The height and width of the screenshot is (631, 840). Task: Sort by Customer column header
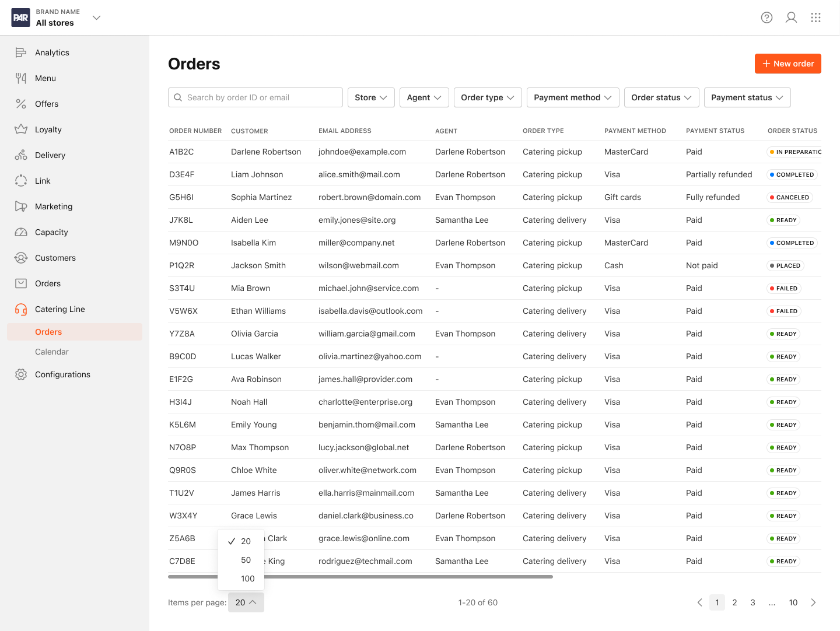pos(250,131)
